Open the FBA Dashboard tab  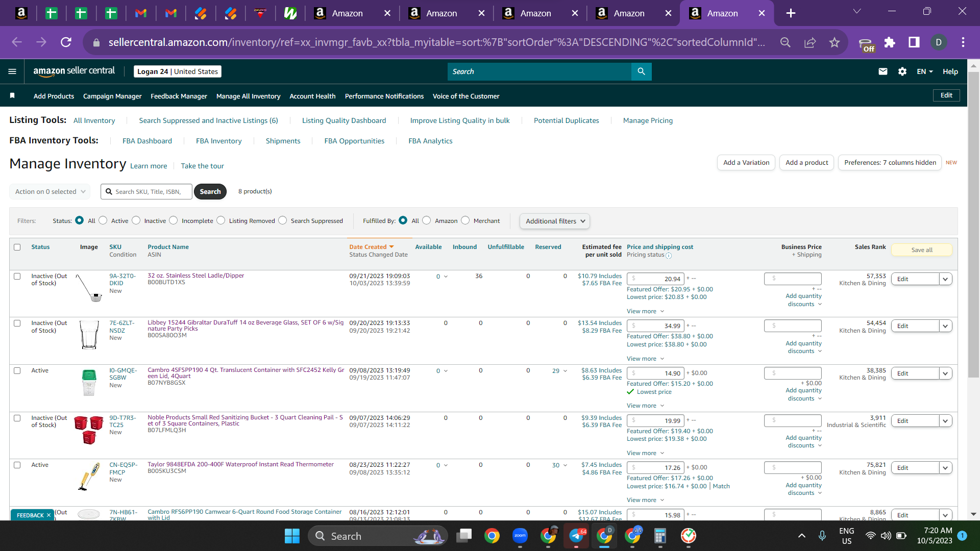tap(147, 141)
